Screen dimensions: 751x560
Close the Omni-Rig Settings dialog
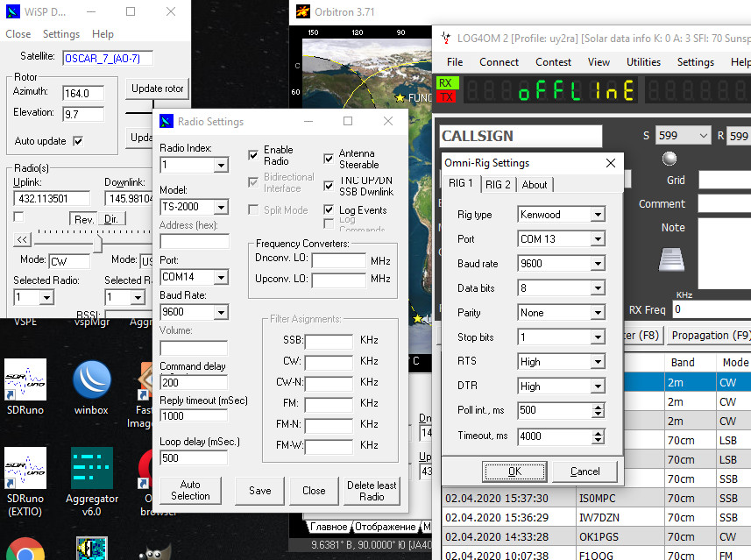pos(611,163)
